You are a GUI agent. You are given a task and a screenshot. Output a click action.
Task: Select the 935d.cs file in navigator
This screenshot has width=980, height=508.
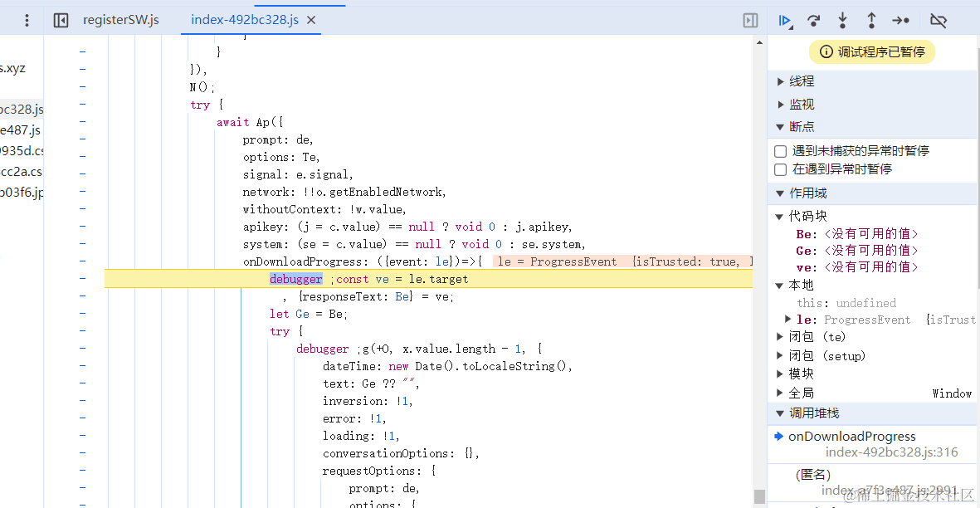click(22, 150)
